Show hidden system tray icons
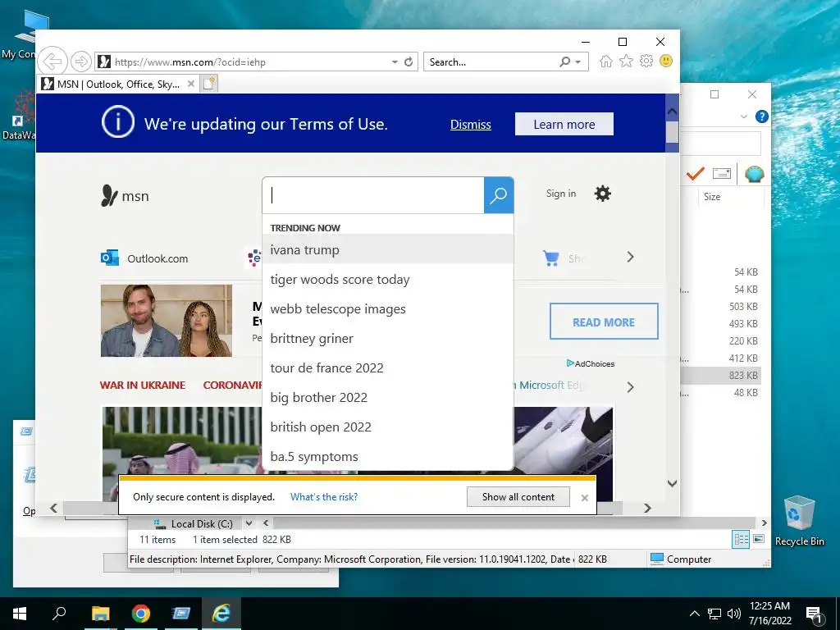 coord(694,614)
